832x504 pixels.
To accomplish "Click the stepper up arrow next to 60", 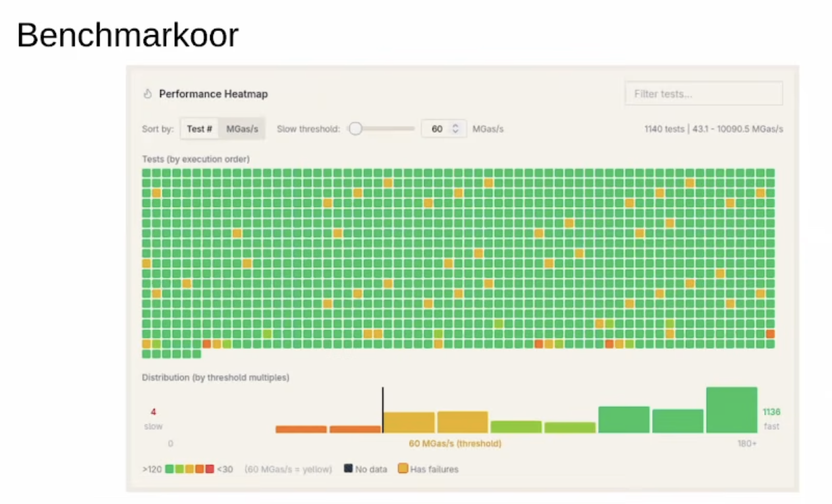I will tap(456, 126).
